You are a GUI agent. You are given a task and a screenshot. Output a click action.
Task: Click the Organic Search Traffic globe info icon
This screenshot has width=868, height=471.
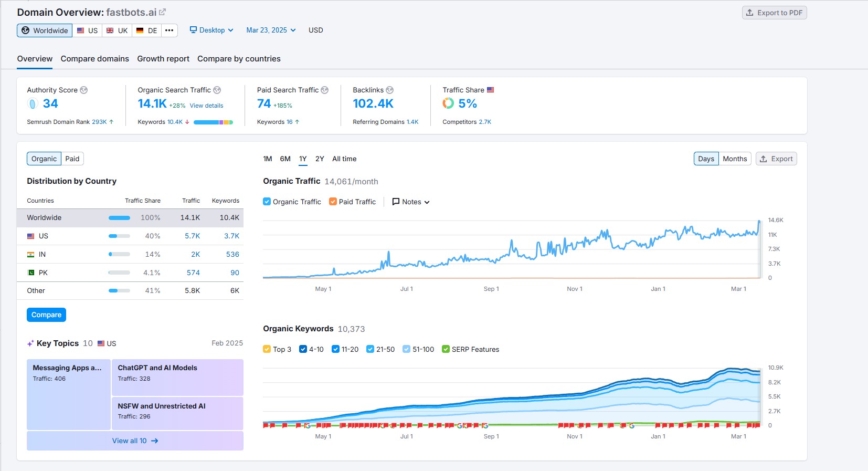tap(217, 90)
